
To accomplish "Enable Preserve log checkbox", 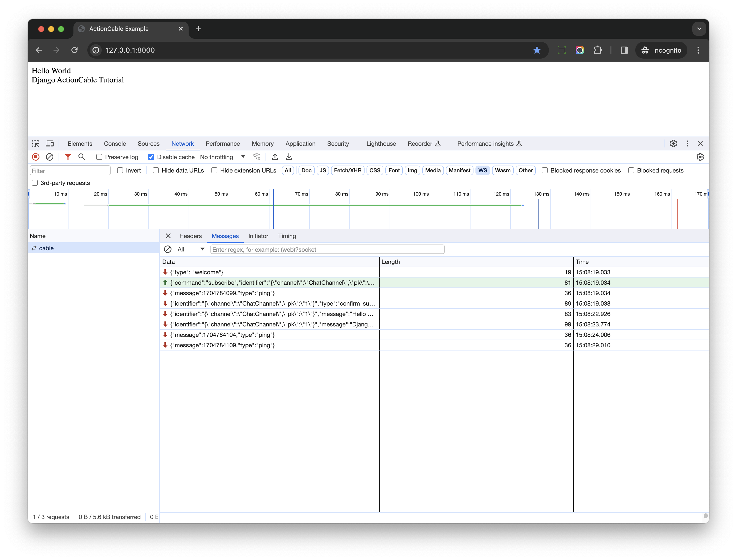I will pyautogui.click(x=99, y=157).
